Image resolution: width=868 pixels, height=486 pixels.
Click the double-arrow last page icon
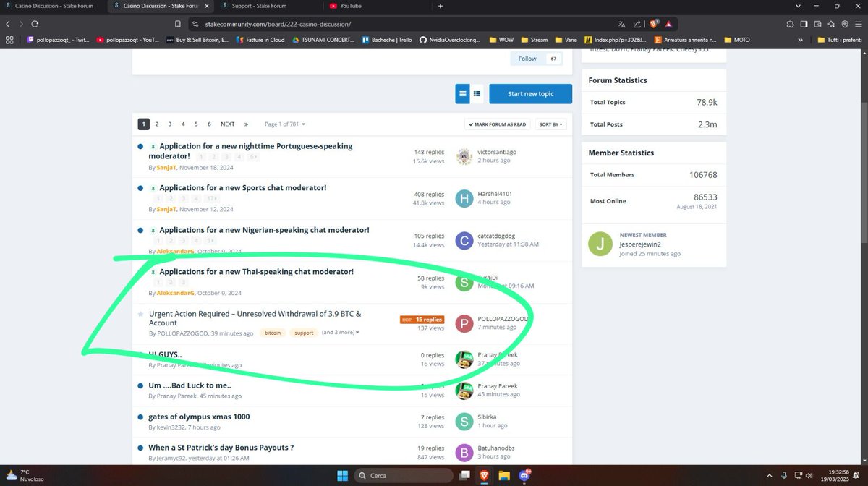coord(247,124)
